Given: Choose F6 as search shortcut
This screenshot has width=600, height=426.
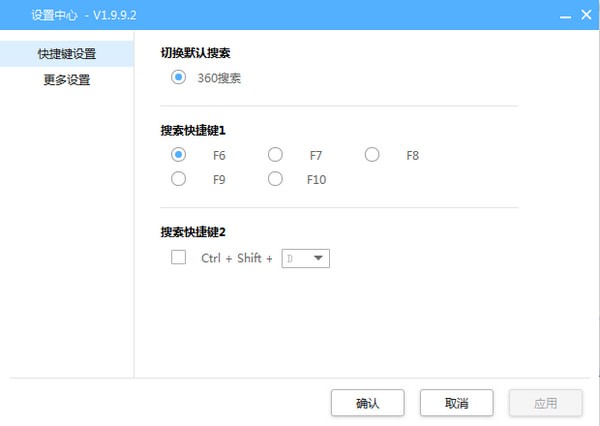Looking at the screenshot, I should pyautogui.click(x=178, y=155).
